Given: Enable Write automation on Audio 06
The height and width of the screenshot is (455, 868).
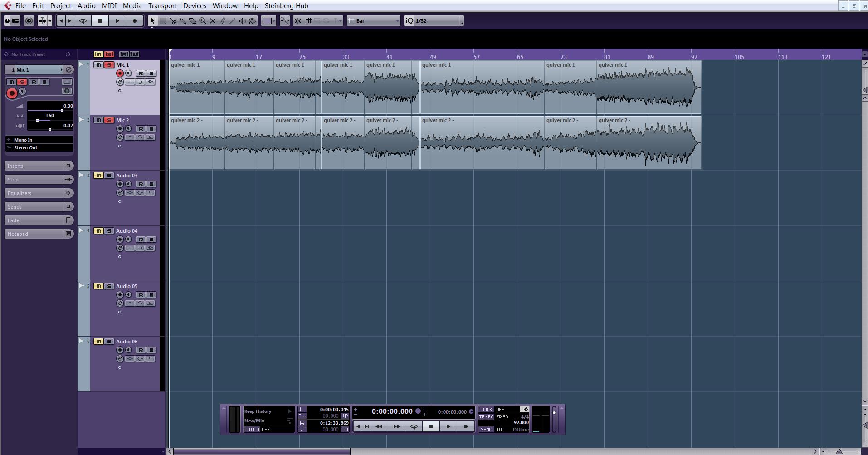Looking at the screenshot, I should (151, 350).
